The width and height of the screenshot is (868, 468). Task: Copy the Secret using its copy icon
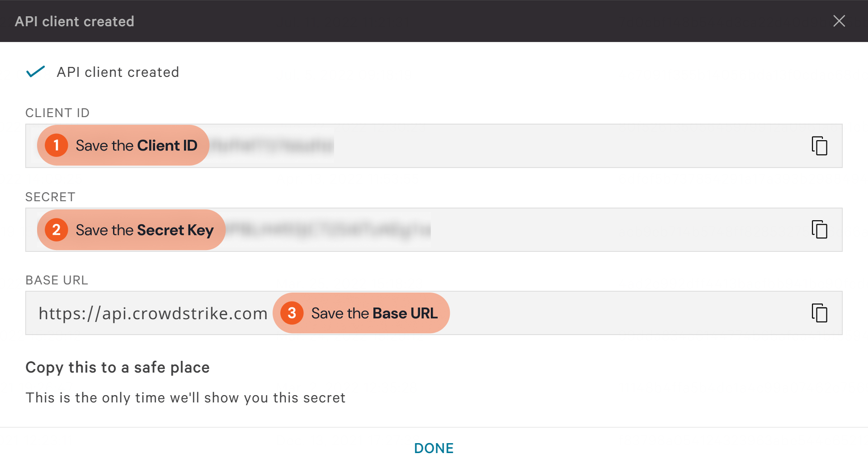tap(819, 229)
